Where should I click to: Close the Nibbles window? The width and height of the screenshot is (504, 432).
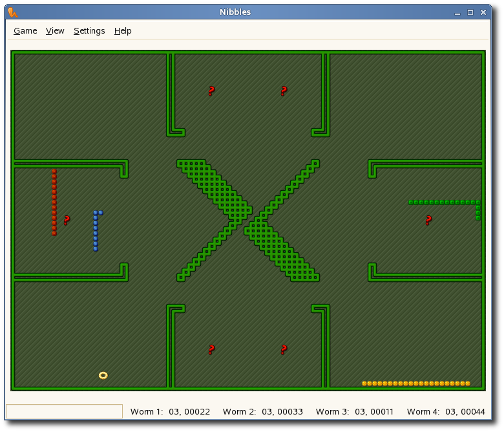click(483, 12)
